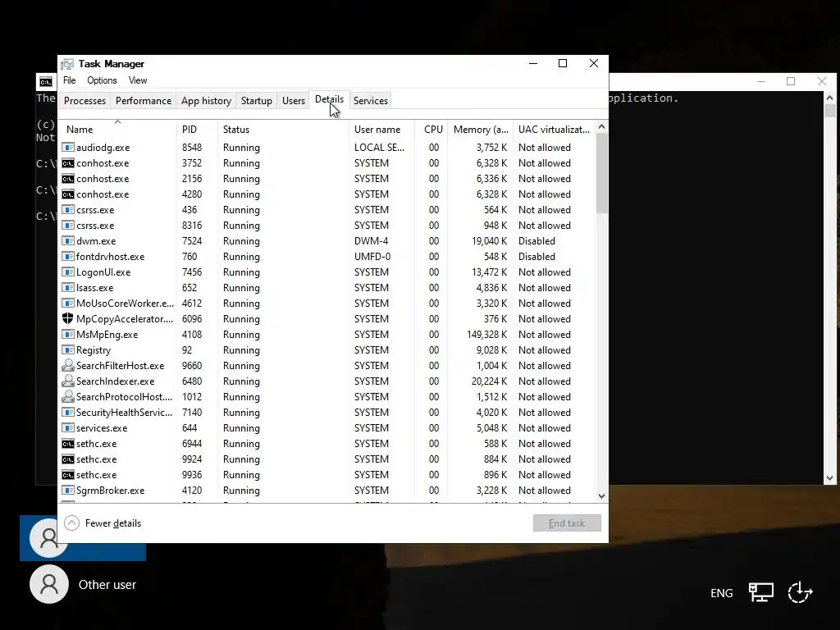Sort by the Status column header

[x=283, y=130]
